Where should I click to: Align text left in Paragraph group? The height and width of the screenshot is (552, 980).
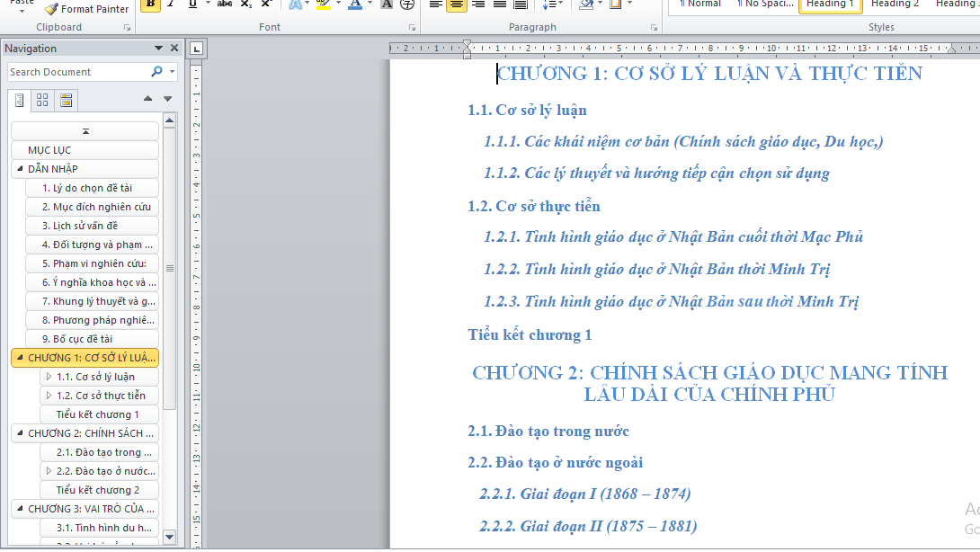click(436, 4)
